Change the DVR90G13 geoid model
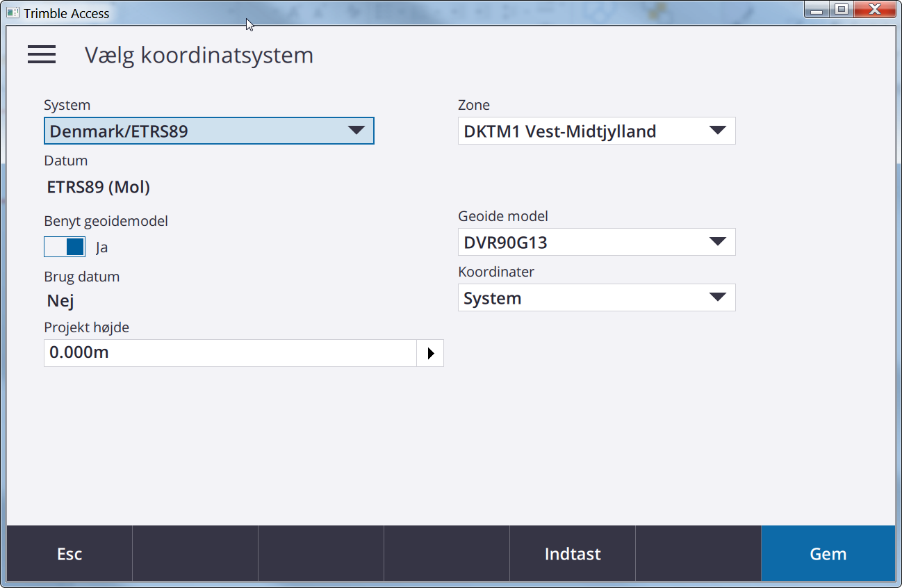 [596, 242]
